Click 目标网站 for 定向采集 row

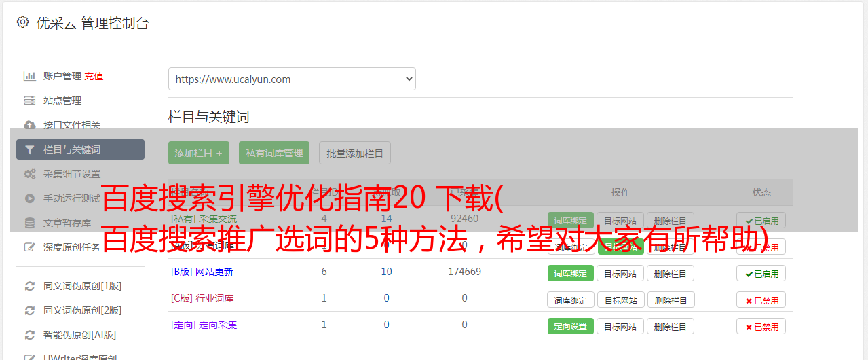click(x=620, y=326)
